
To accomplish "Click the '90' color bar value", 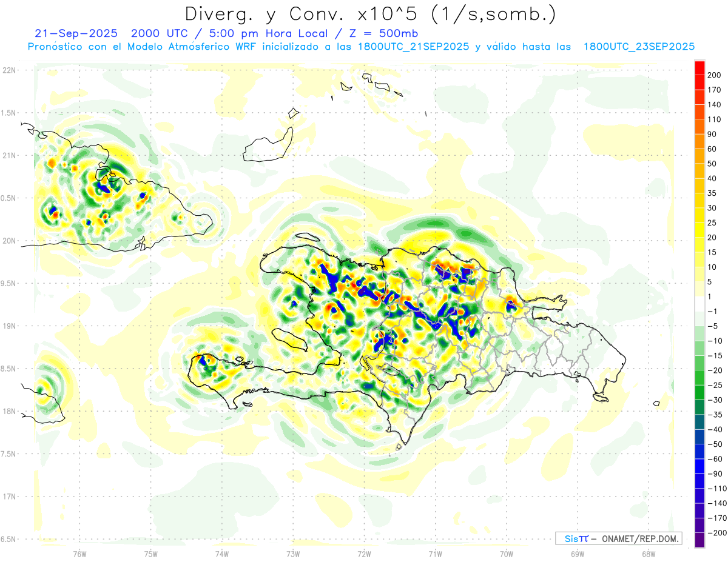I will pyautogui.click(x=713, y=135).
